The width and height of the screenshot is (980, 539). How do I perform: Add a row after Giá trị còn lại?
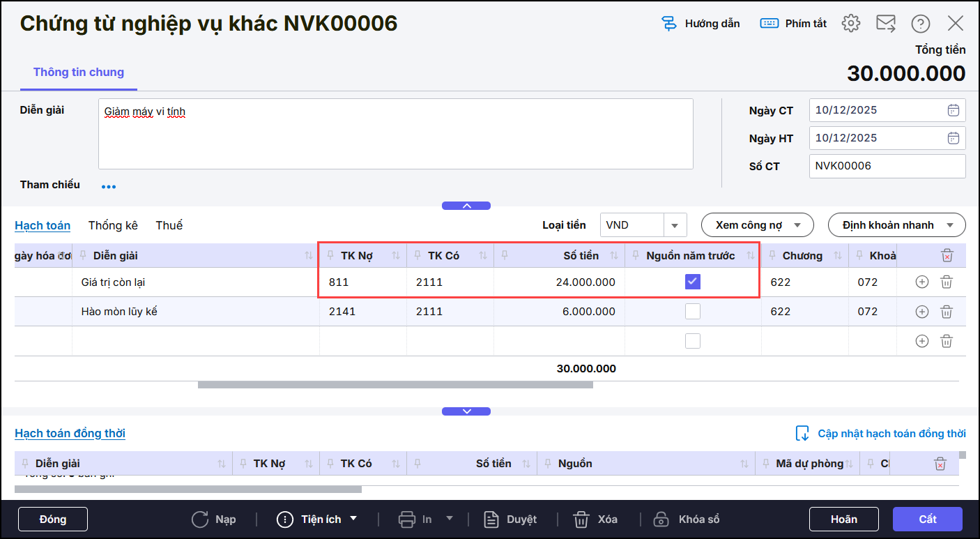point(921,282)
